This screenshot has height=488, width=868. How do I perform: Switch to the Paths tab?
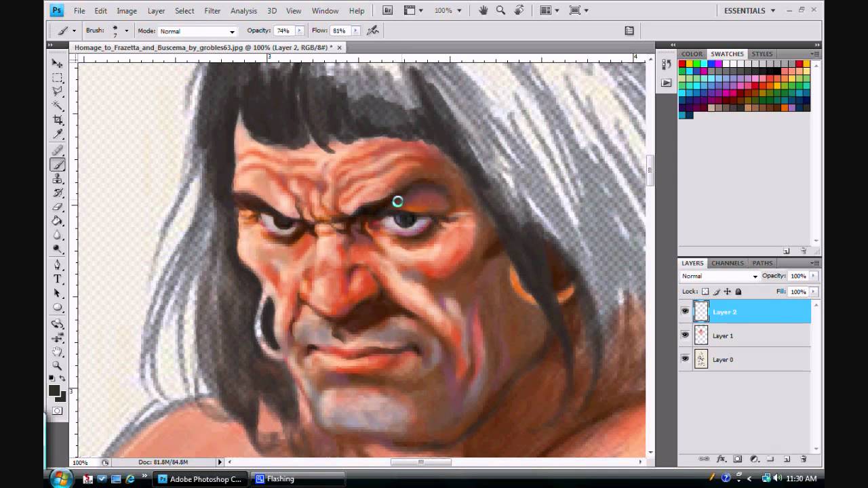[762, 263]
